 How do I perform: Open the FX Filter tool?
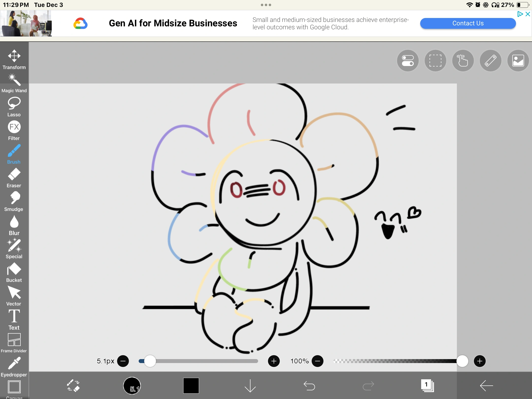coord(14,130)
